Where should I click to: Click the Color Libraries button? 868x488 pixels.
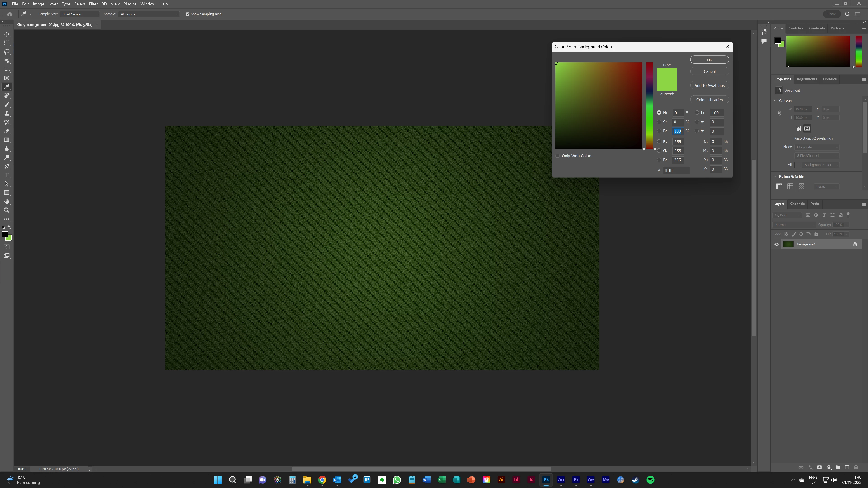[709, 100]
